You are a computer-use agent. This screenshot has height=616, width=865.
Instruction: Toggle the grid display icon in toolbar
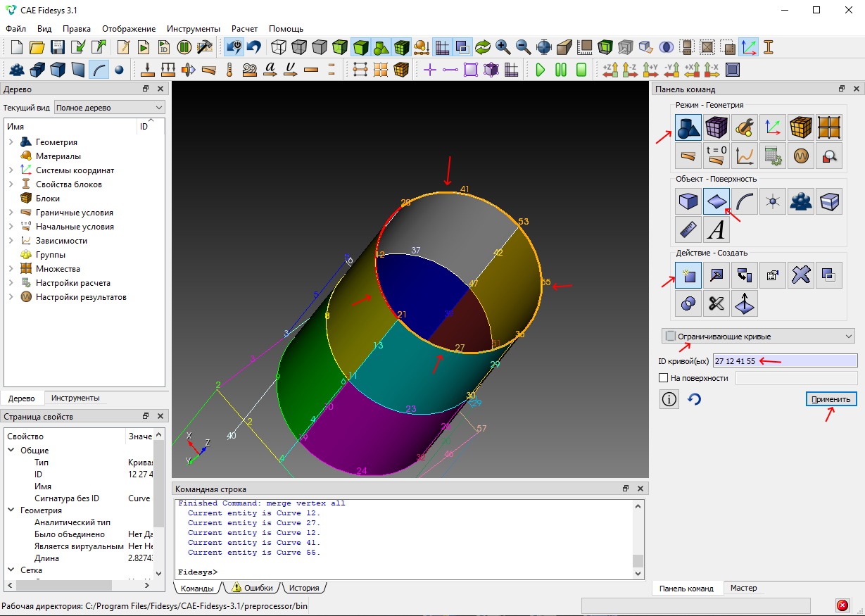[x=442, y=47]
